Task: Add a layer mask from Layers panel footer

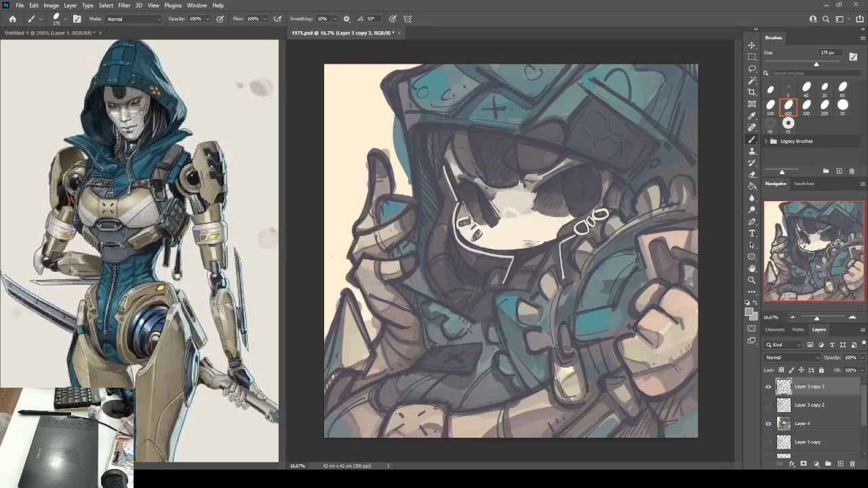Action: [x=804, y=464]
